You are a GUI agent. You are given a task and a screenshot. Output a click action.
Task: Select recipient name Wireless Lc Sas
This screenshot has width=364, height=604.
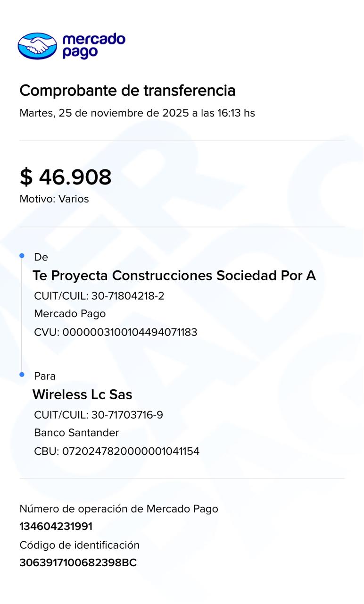pyautogui.click(x=83, y=394)
